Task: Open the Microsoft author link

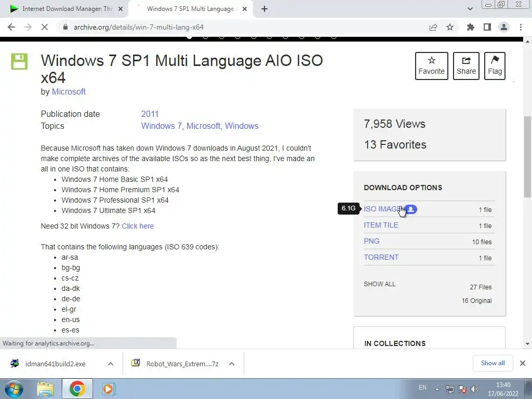Action: (x=69, y=91)
